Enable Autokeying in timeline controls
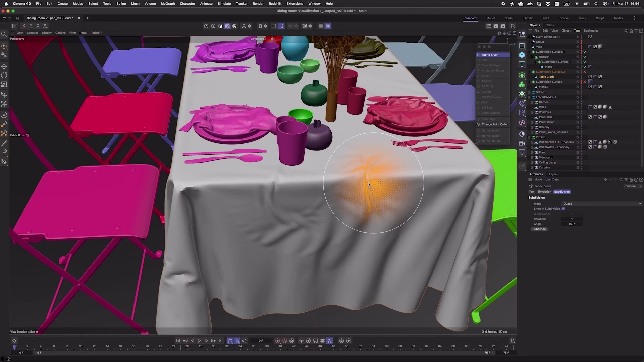 tap(285, 341)
